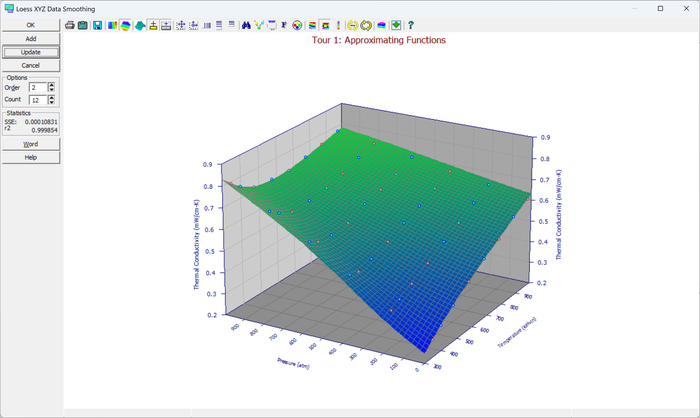Decrease the Count value with down arrow
Viewport: 700px width, 418px height.
[51, 102]
